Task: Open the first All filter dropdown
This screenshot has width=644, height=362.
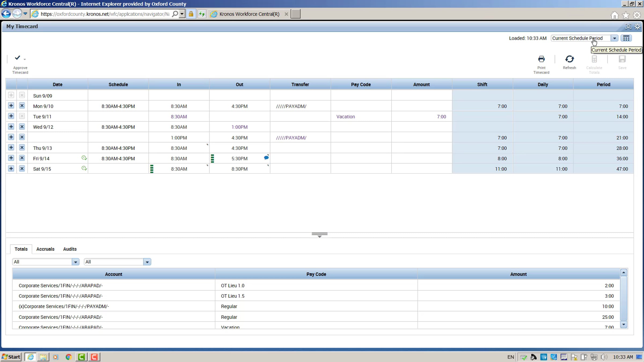Action: (75, 262)
